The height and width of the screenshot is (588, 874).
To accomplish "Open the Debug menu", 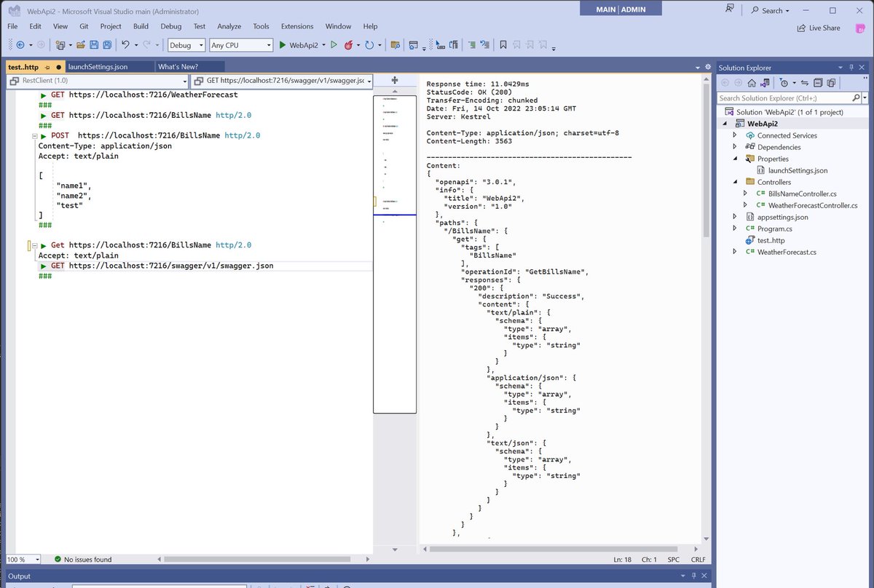I will [171, 26].
